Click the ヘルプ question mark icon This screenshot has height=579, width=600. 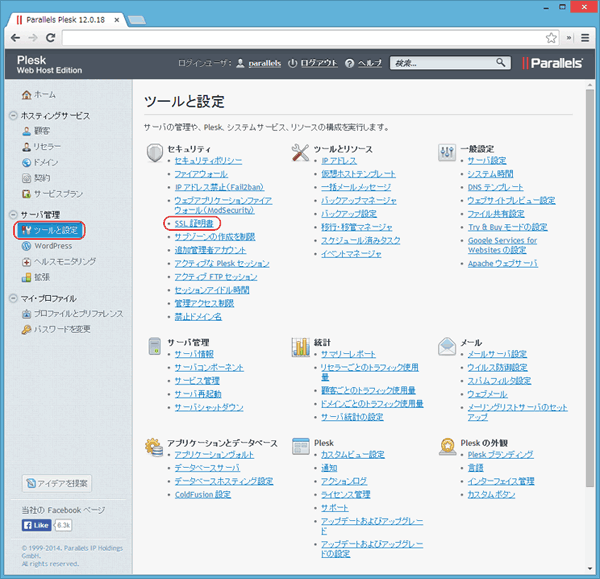[x=349, y=63]
